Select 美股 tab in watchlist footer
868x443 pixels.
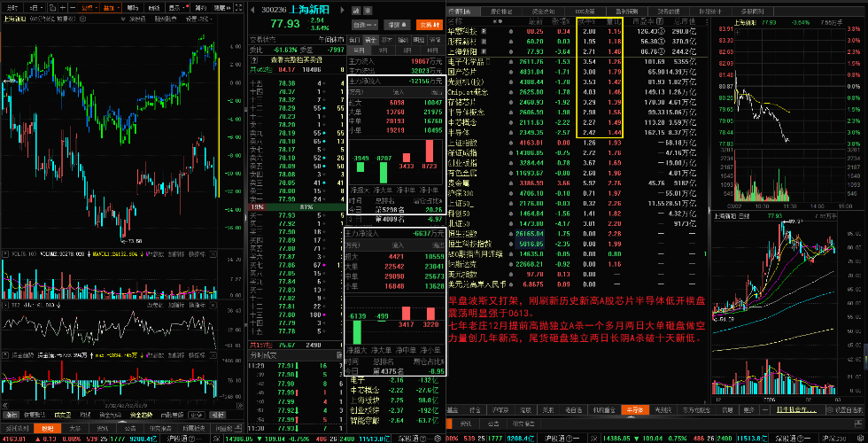coord(548,409)
